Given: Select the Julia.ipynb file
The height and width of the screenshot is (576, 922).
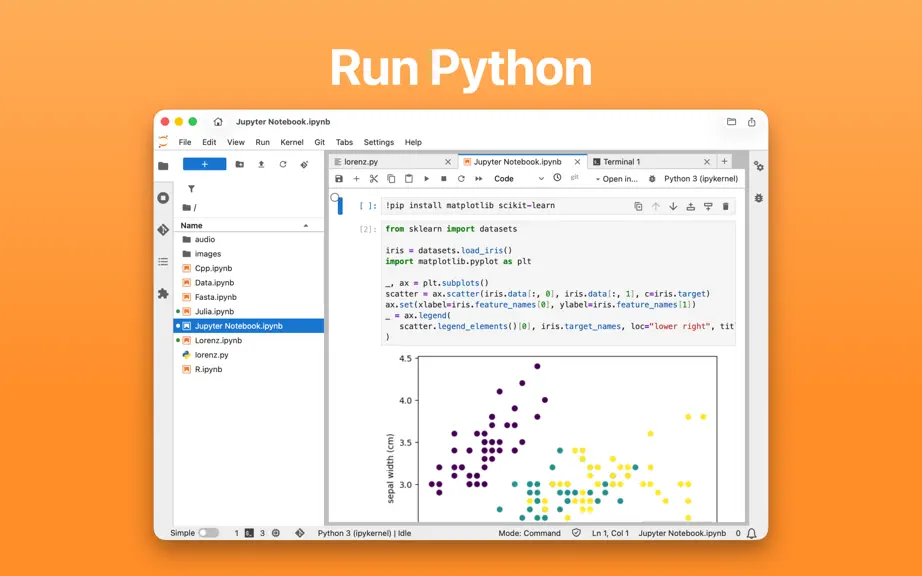Looking at the screenshot, I should [x=249, y=312].
